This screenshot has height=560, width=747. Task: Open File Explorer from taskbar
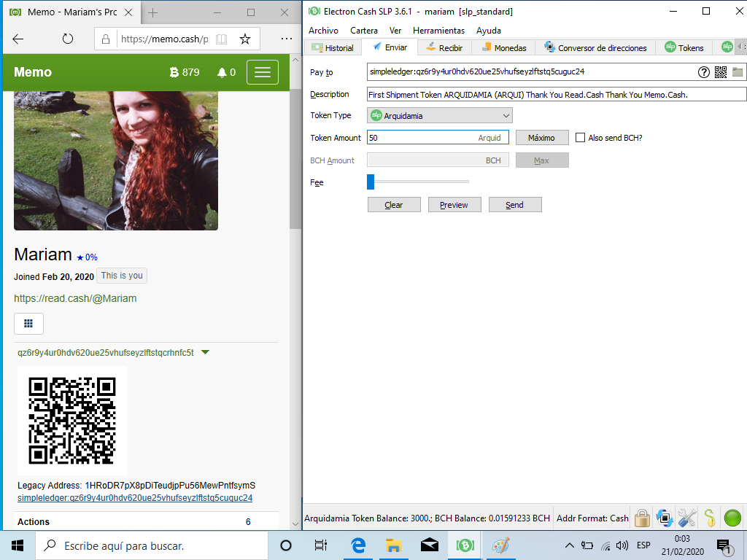(x=393, y=545)
